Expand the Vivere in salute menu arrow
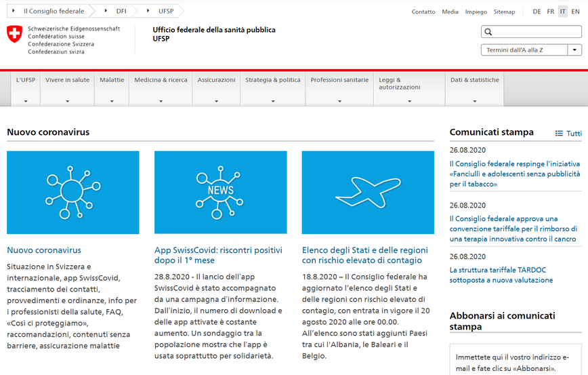The height and width of the screenshot is (375, 588). coord(68,101)
